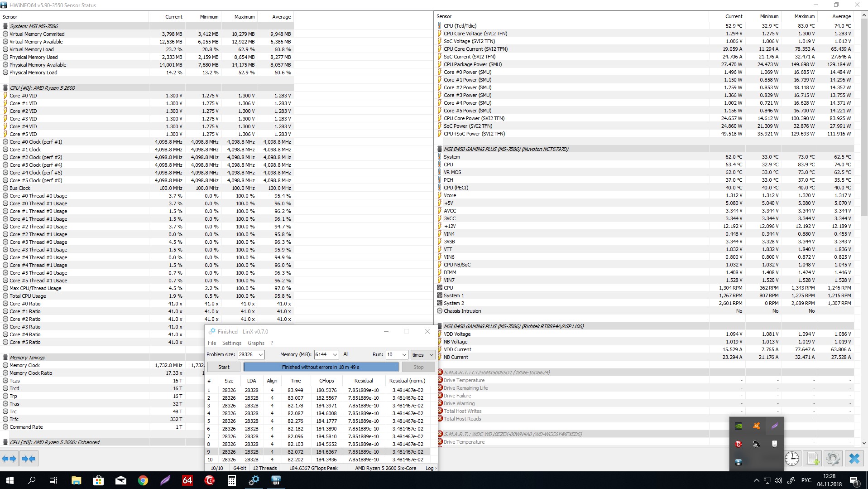This screenshot has height=489, width=868.
Task: Open the File menu in LinX
Action: [212, 343]
